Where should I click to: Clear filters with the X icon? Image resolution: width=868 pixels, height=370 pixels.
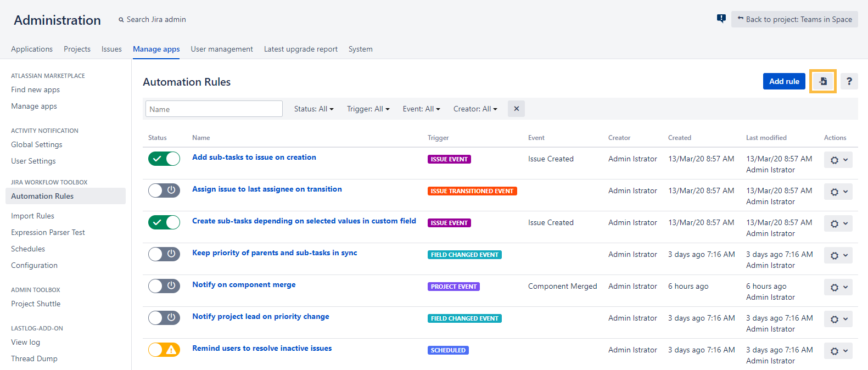[x=516, y=109]
